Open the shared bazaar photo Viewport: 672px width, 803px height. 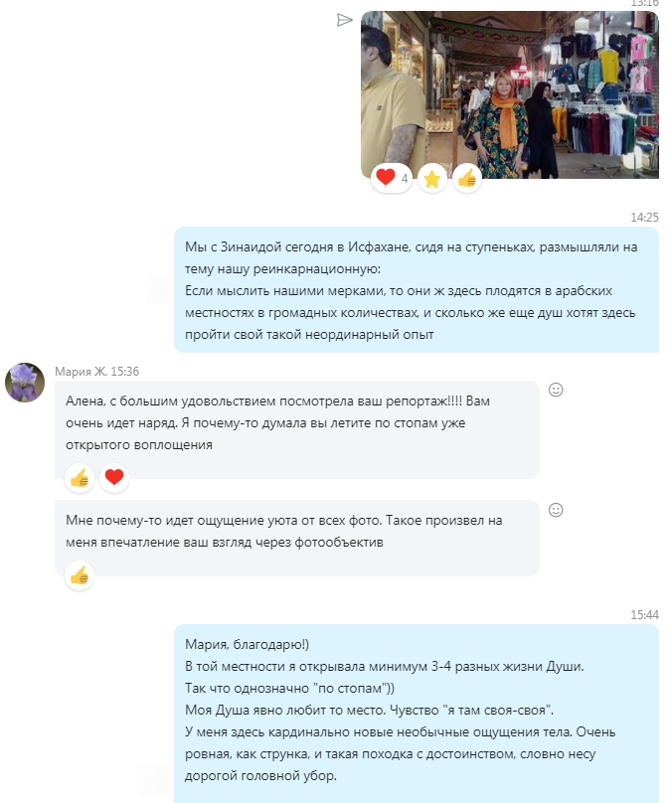click(510, 94)
